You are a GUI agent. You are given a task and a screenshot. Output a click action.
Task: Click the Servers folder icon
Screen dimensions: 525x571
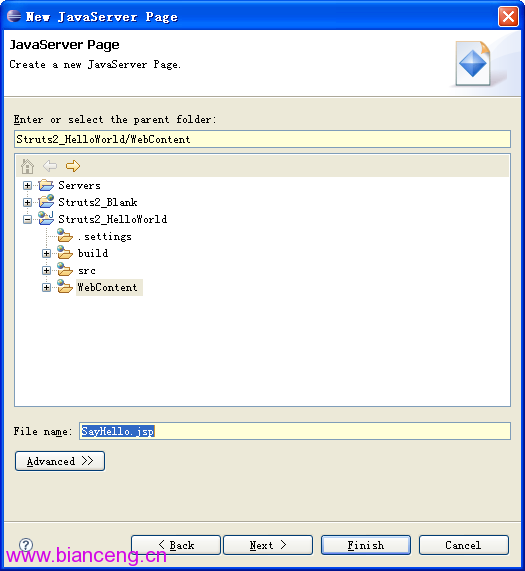coord(46,185)
